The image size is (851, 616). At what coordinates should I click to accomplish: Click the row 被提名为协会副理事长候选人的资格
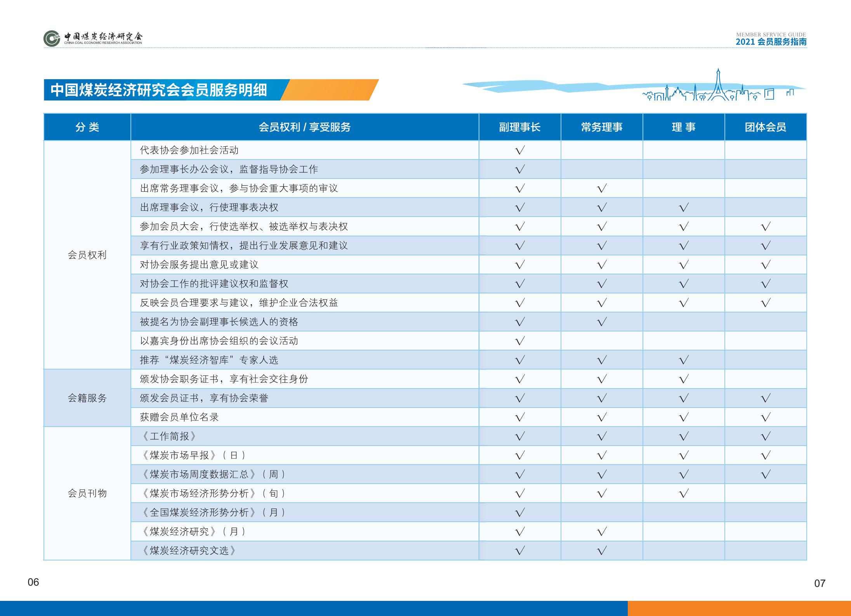(469, 321)
